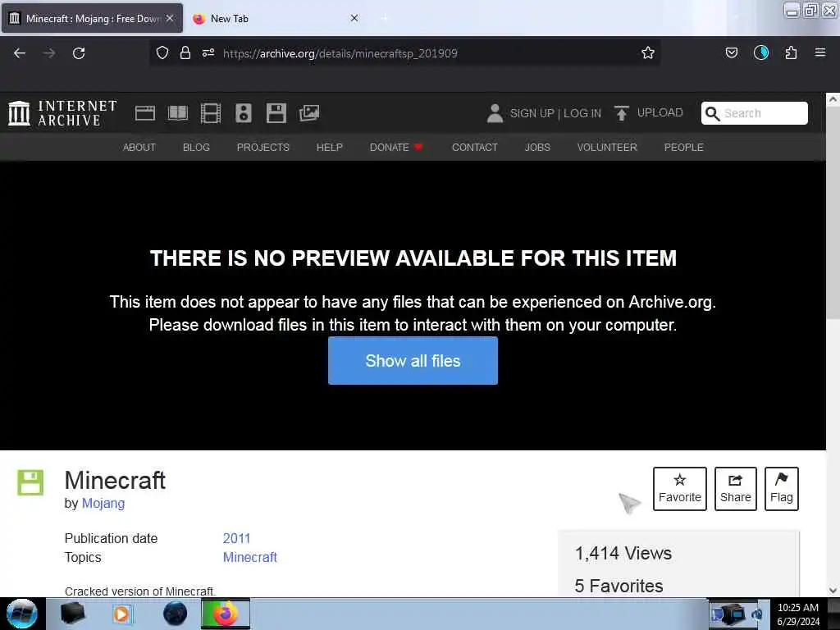Open the ABOUT menu item
The height and width of the screenshot is (630, 840).
pos(139,148)
